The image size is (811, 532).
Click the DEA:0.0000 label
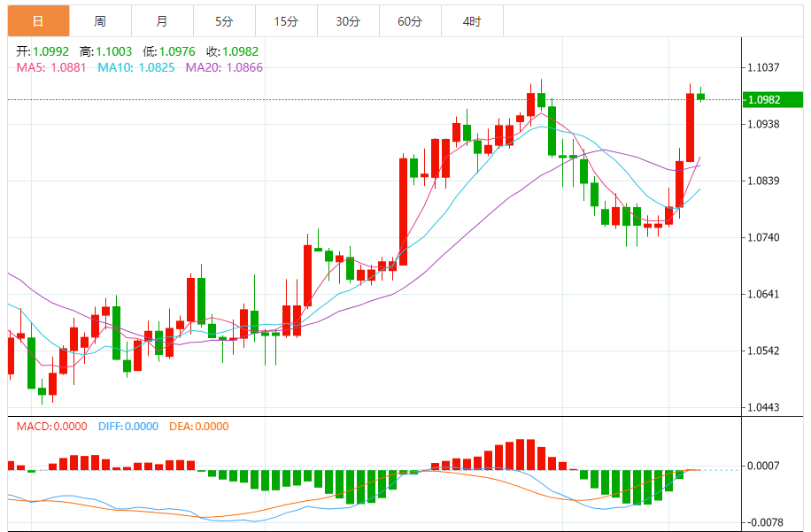[x=199, y=427]
